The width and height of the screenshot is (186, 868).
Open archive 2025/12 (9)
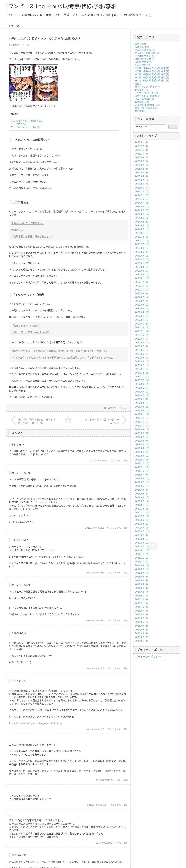141,146
